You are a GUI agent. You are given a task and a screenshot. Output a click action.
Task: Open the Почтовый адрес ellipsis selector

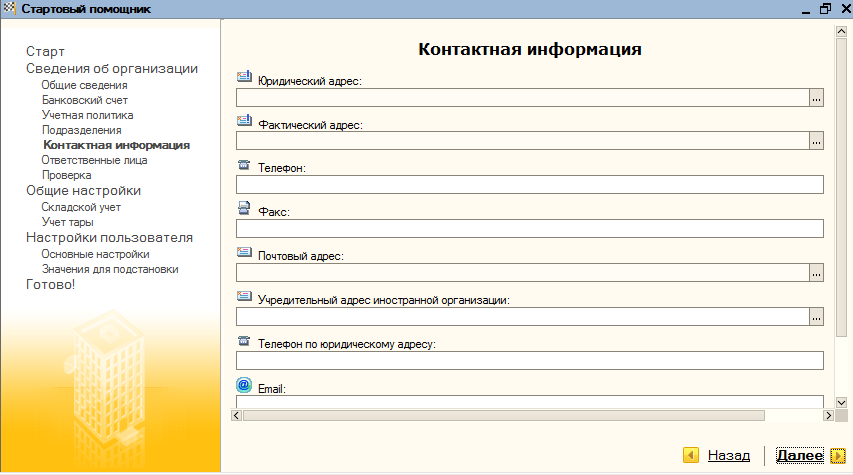coord(816,273)
